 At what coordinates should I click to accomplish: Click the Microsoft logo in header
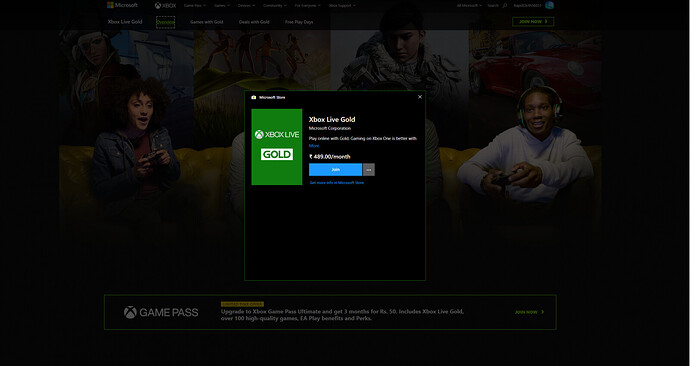pyautogui.click(x=122, y=5)
